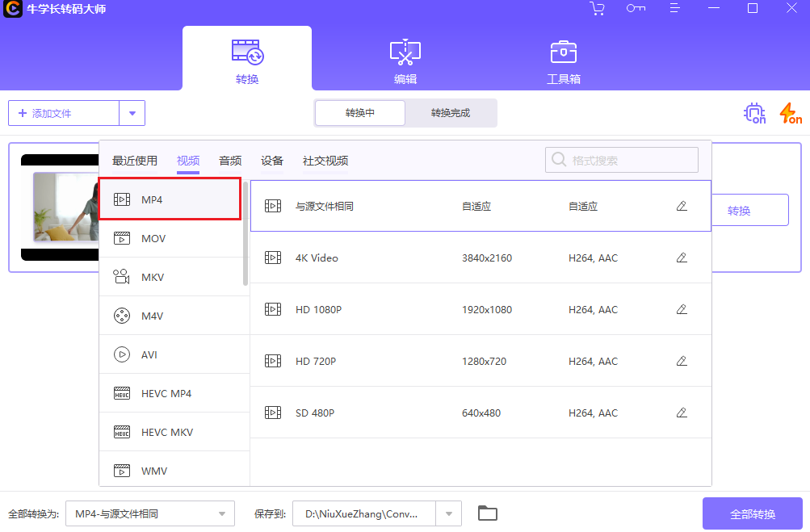Choose the WMV format icon
Screen dimensions: 810x532
(x=122, y=471)
